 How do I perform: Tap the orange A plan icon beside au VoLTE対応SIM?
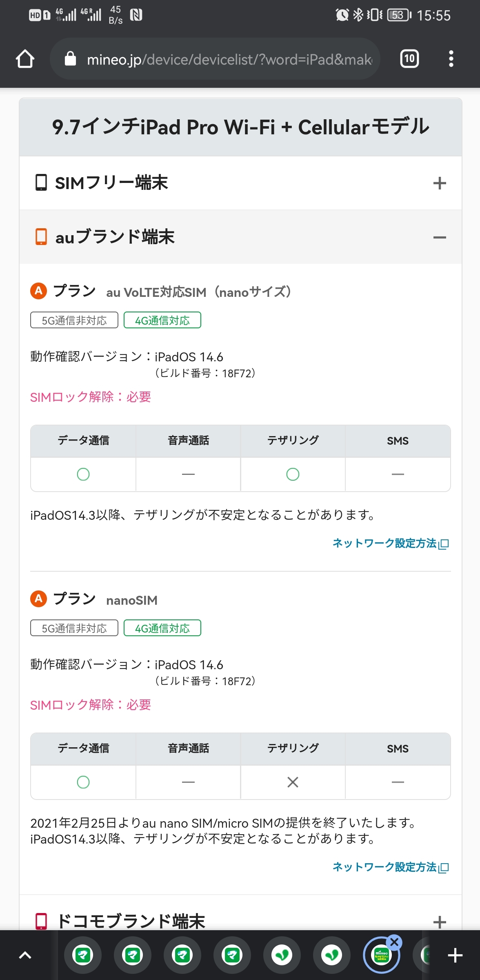pyautogui.click(x=39, y=291)
